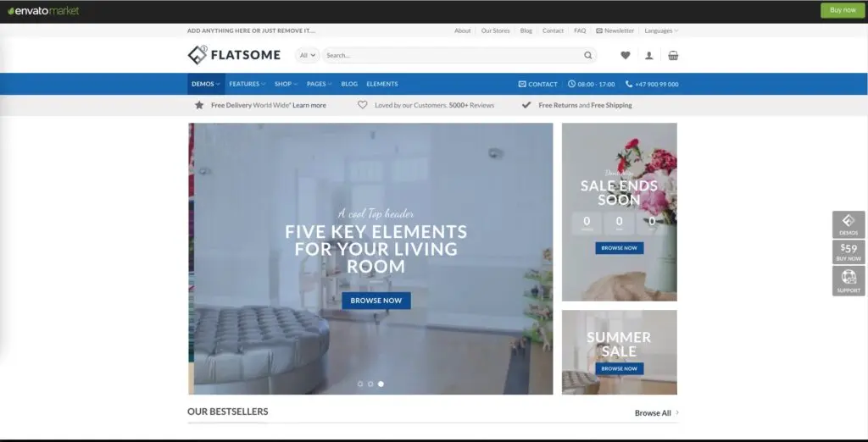The height and width of the screenshot is (442, 868).
Task: Click Browse Now on living room banner
Action: (x=376, y=301)
